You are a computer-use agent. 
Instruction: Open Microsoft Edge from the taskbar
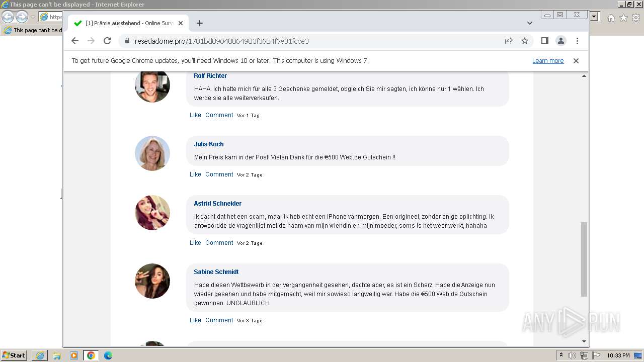coord(108,355)
